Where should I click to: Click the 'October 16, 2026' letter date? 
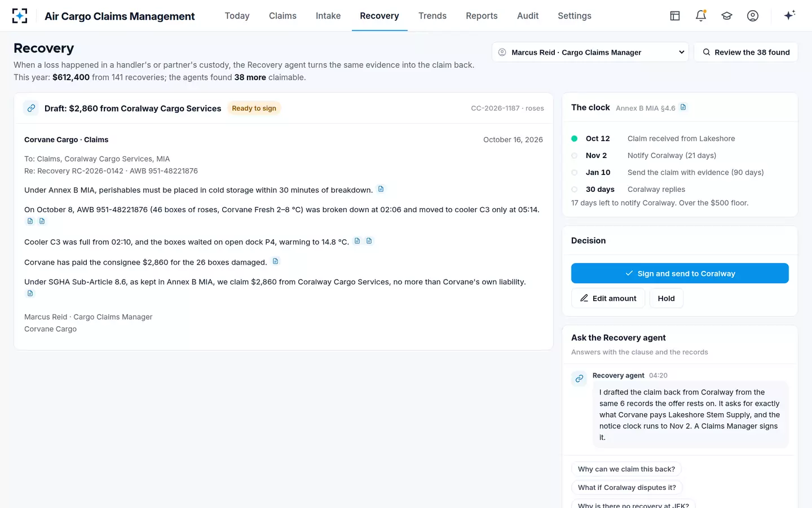[x=513, y=139]
